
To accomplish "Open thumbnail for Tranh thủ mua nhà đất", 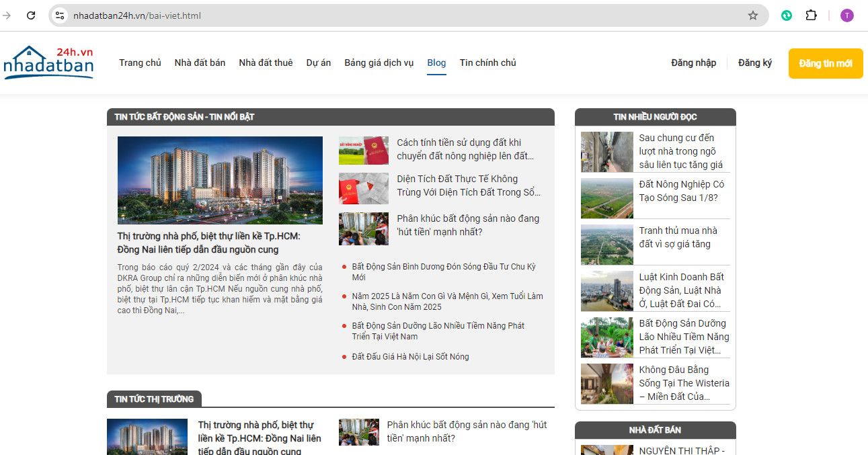I will point(607,245).
